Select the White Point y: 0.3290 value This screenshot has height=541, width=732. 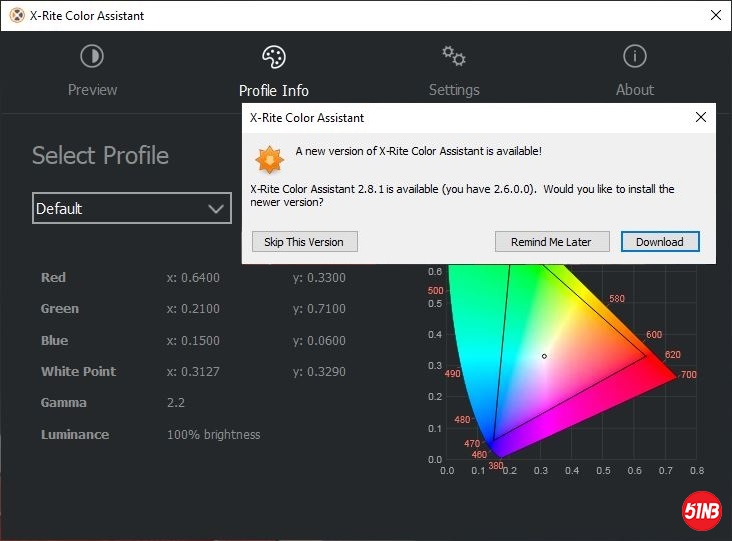pyautogui.click(x=319, y=372)
